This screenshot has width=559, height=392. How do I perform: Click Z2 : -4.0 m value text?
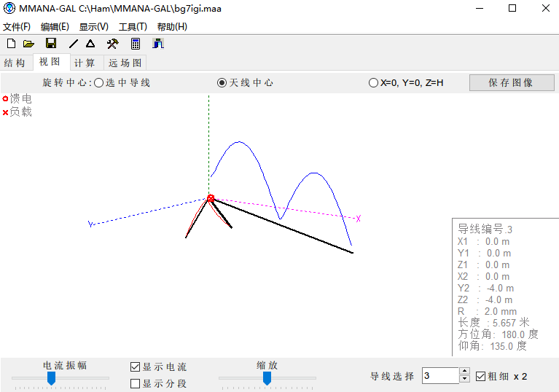(485, 299)
